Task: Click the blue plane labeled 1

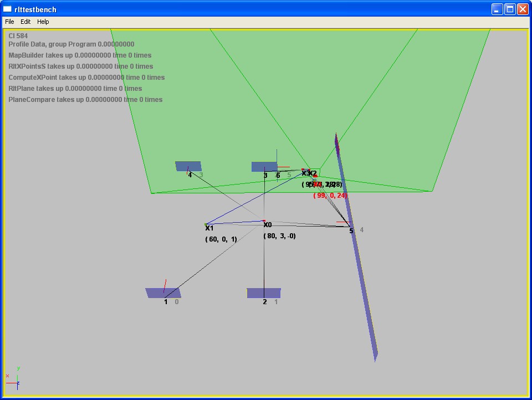Action: pos(163,293)
